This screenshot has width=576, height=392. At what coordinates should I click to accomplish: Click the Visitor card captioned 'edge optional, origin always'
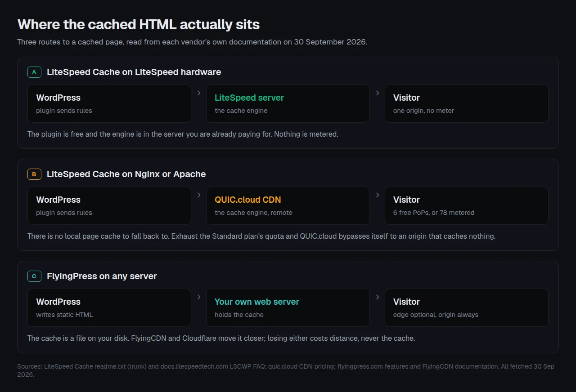(467, 308)
